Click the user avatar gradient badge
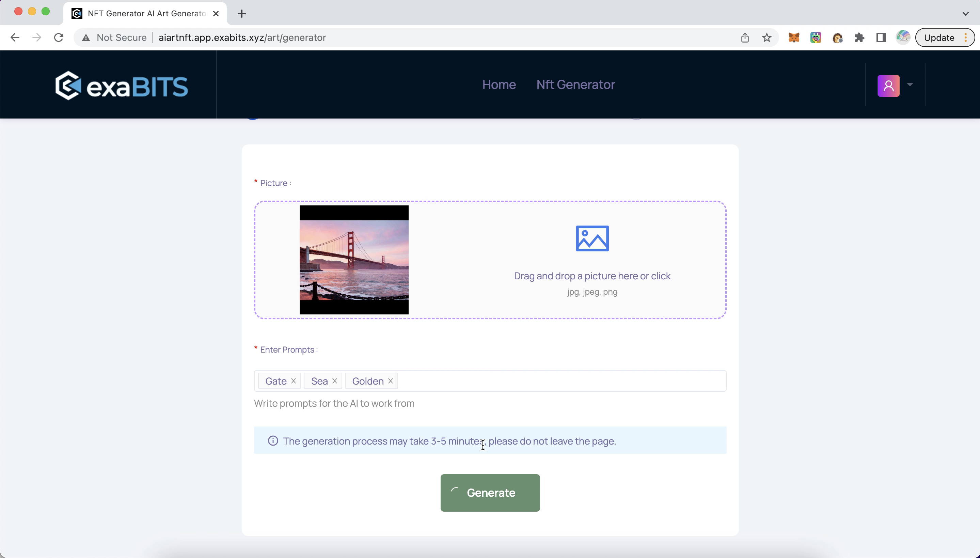Viewport: 980px width, 558px height. 889,86
